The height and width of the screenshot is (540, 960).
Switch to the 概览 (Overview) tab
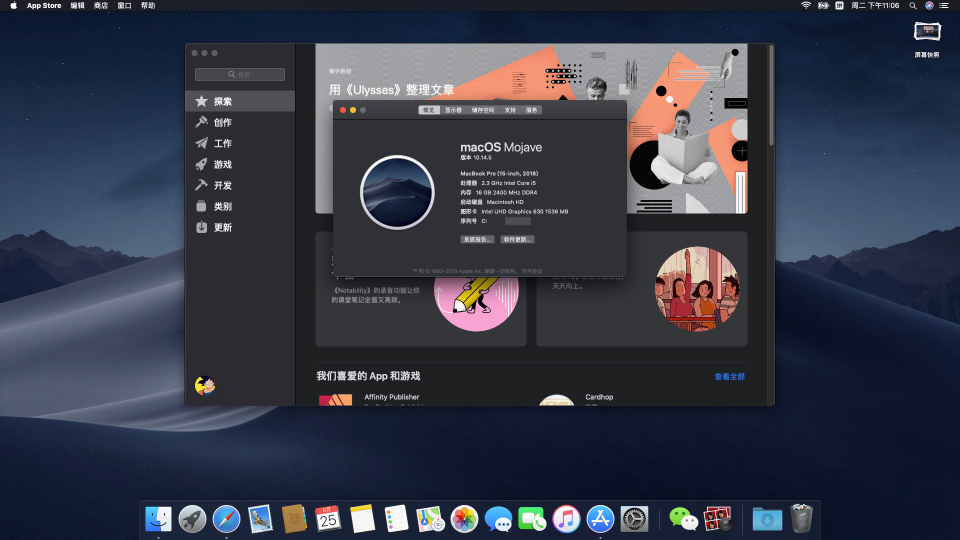pos(429,110)
